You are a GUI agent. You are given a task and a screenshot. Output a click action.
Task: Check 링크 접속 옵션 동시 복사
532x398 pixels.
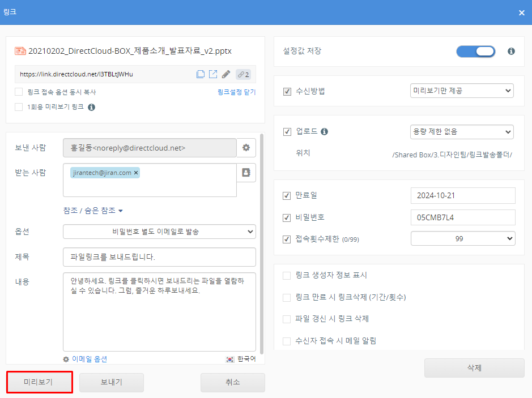pos(19,92)
